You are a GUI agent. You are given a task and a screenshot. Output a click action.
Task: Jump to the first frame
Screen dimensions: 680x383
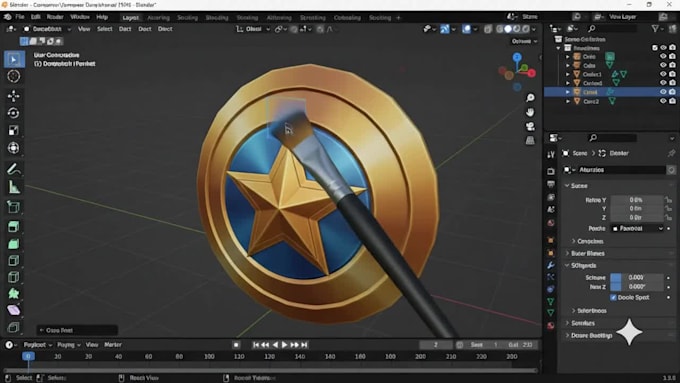(255, 345)
